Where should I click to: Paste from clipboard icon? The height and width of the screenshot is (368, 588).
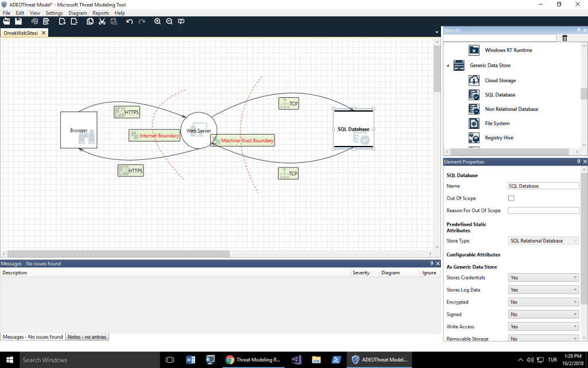click(x=114, y=21)
